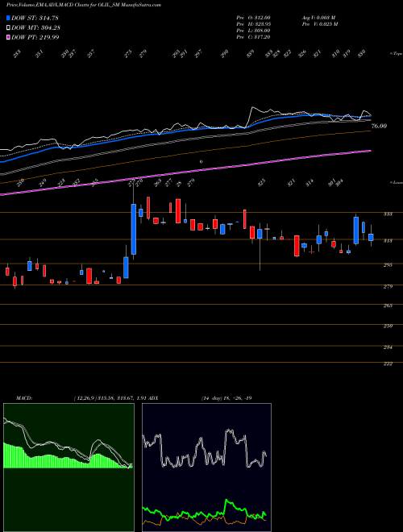Viewport: 403px width, 532px height.
Task: Click the '<Tops' label at right edge
Action: 396,54
